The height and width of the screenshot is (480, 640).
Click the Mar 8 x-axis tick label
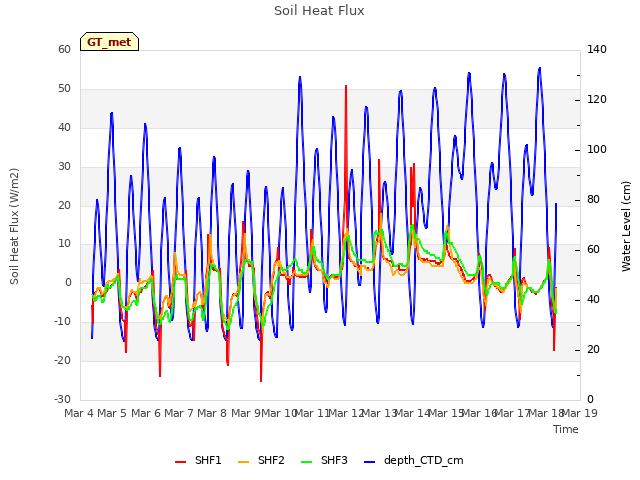pos(212,413)
